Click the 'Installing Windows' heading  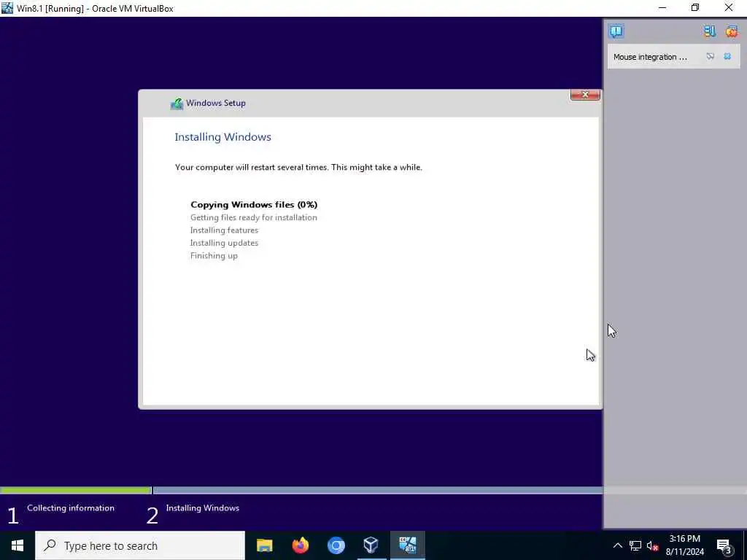(x=222, y=136)
